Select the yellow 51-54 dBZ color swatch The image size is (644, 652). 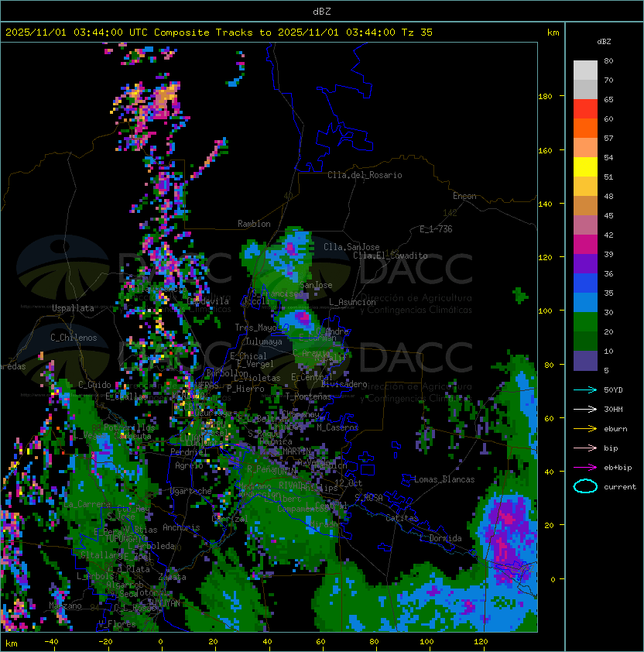(585, 167)
